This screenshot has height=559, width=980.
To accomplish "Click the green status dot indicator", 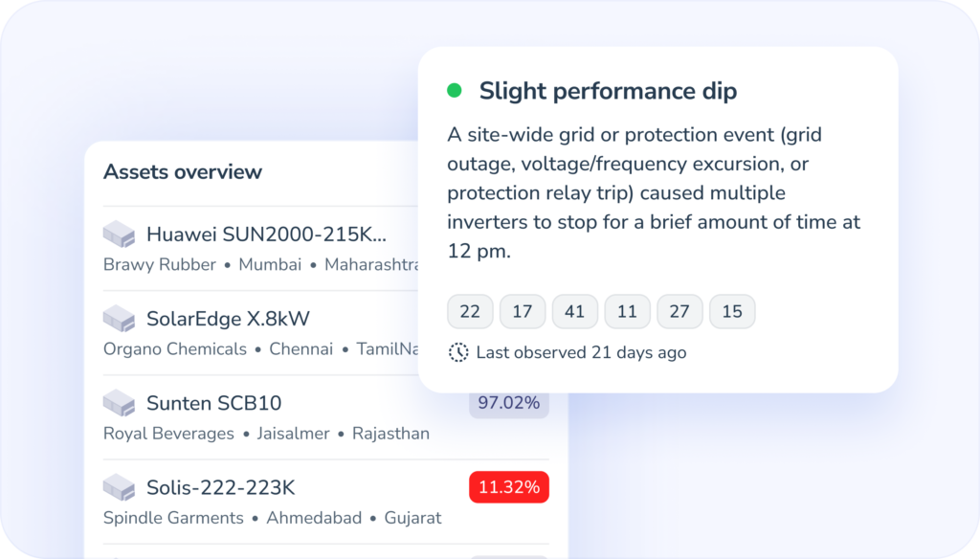I will pos(455,91).
